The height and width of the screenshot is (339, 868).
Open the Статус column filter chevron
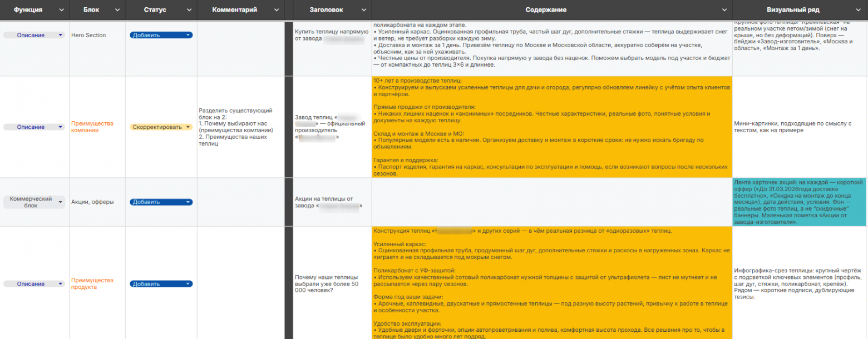point(189,10)
